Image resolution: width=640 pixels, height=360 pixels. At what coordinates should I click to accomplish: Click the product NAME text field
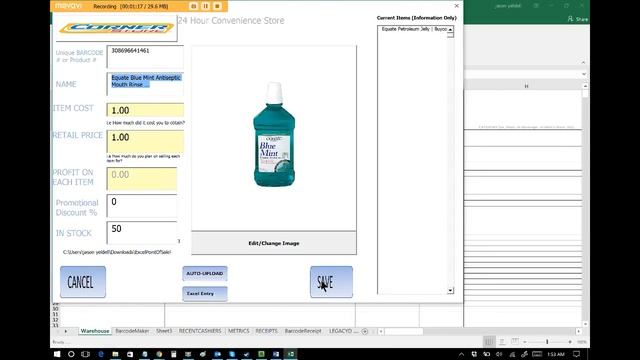point(145,84)
